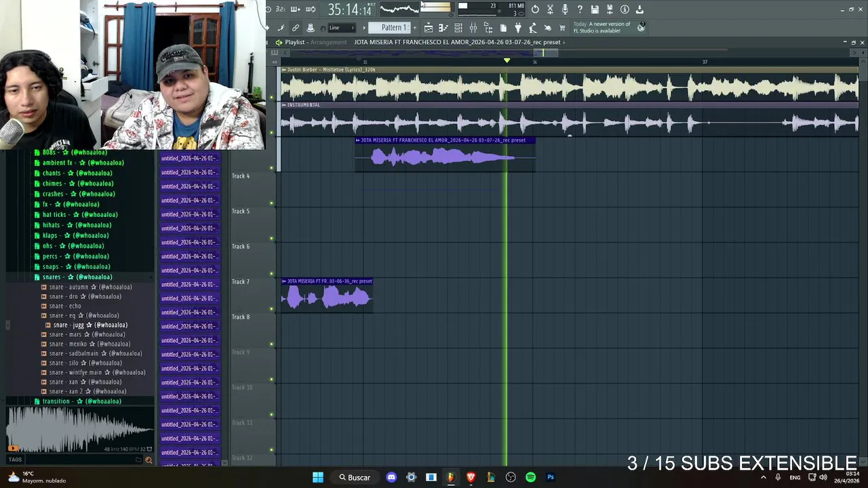This screenshot has height=488, width=868.
Task: Click the one-click audio recording microphone icon
Action: 565,9
